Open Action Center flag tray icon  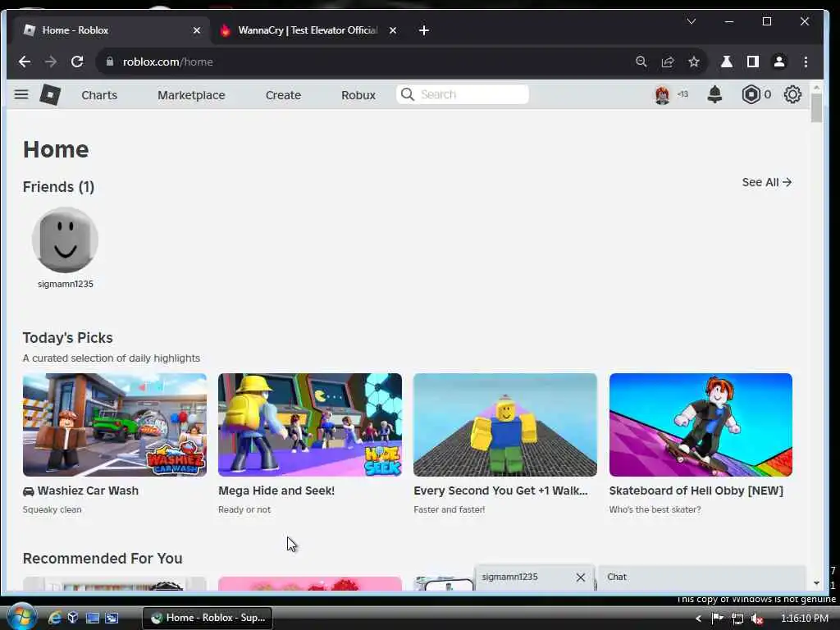point(717,619)
